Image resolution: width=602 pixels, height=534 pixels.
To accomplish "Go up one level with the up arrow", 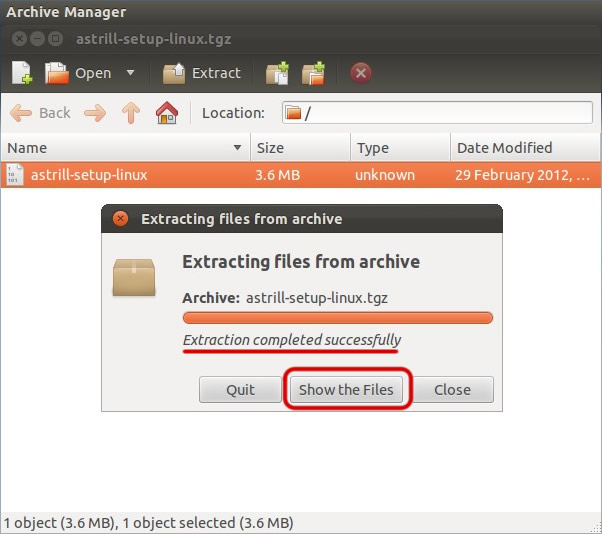I will click(x=131, y=113).
